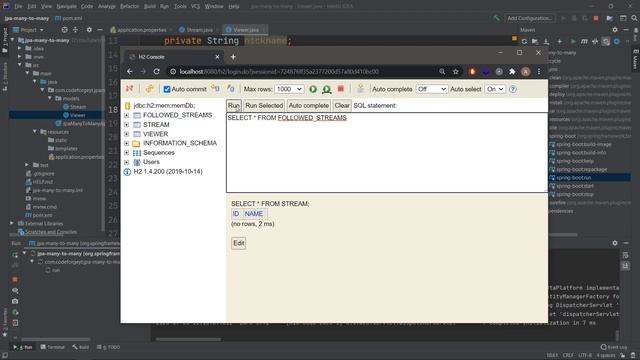Disconnect from database in H2 Console toolbar

[x=130, y=89]
